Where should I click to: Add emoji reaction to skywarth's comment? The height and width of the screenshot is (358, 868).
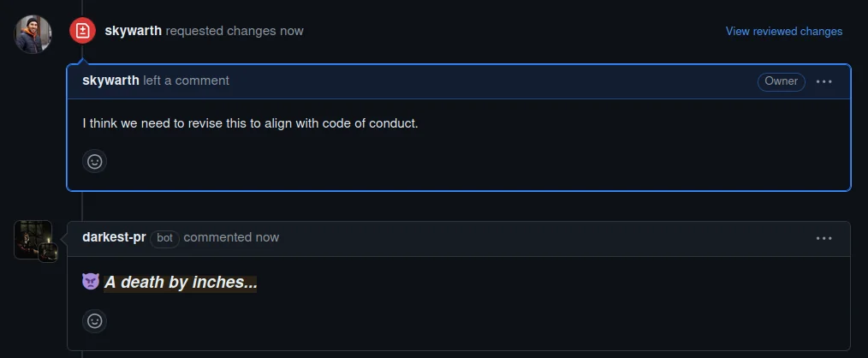click(x=94, y=161)
